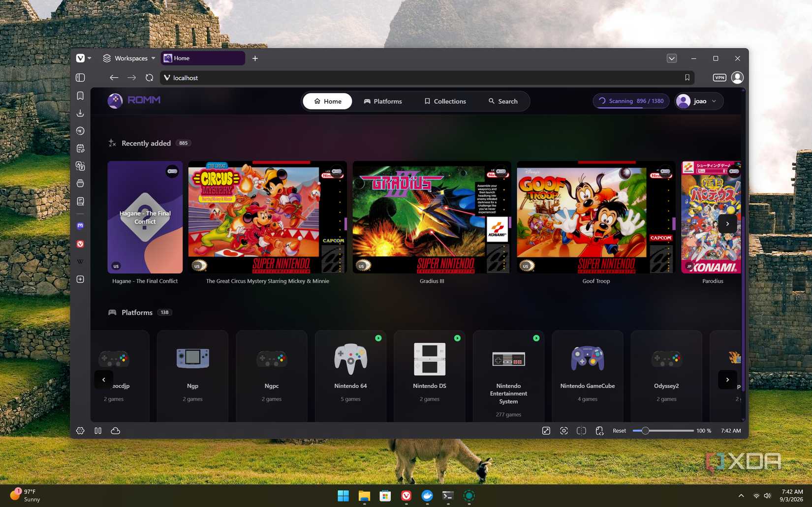Open the tab list dropdown arrow
This screenshot has width=812, height=507.
672,58
